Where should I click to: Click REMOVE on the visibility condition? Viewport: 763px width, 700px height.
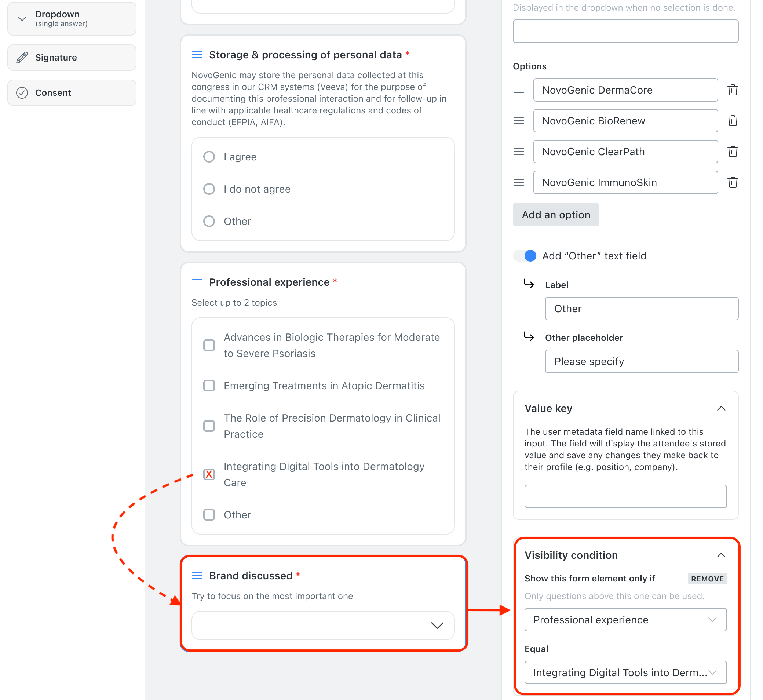[707, 579]
